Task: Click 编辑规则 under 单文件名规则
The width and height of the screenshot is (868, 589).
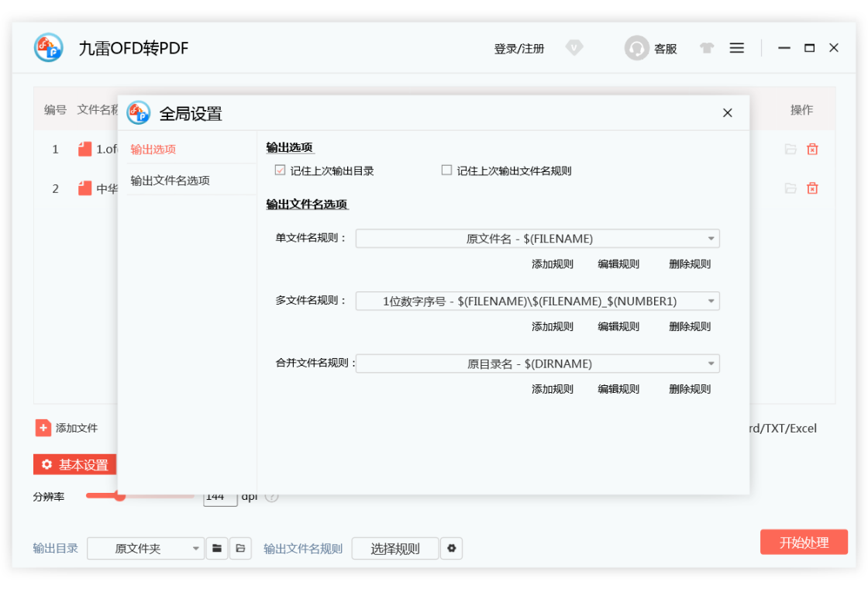Action: click(x=618, y=264)
